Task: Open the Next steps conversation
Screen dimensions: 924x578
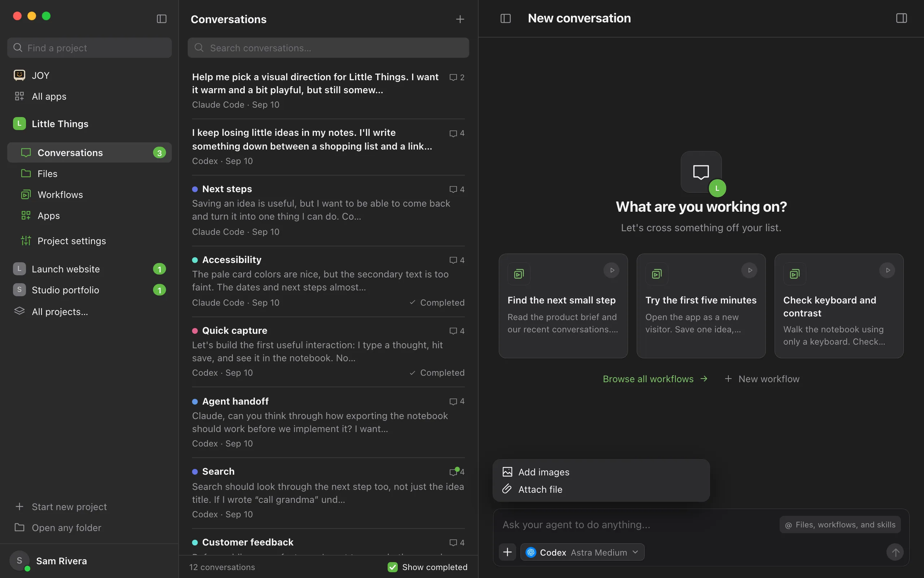Action: [x=328, y=210]
